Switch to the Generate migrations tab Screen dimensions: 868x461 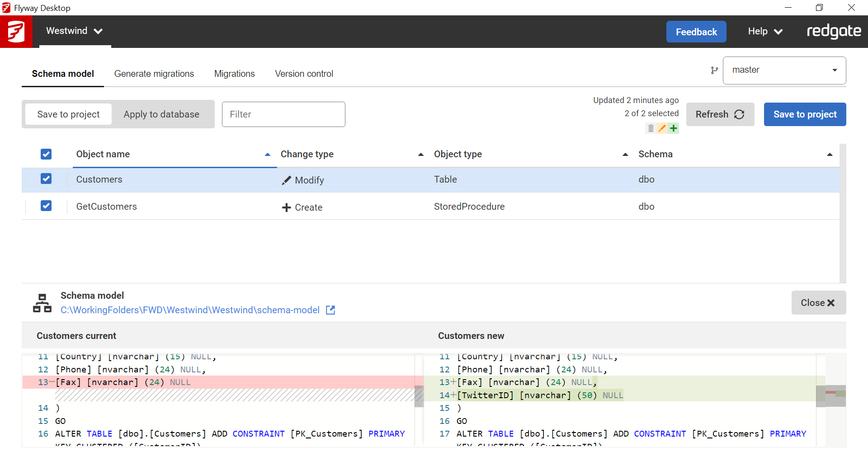[154, 74]
